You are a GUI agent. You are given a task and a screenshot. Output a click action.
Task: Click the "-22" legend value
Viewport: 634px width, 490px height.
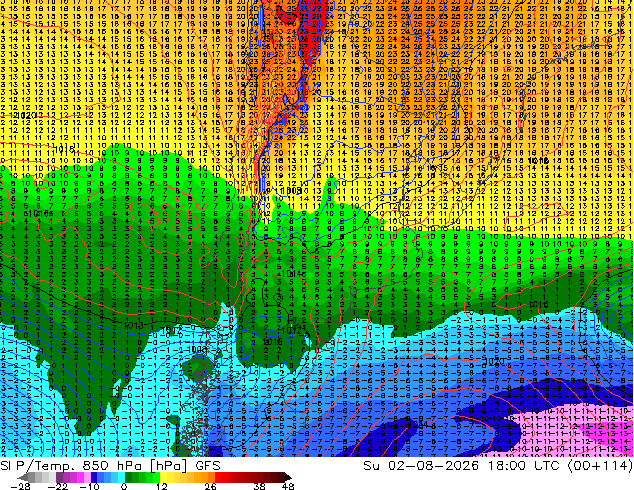pos(58,486)
